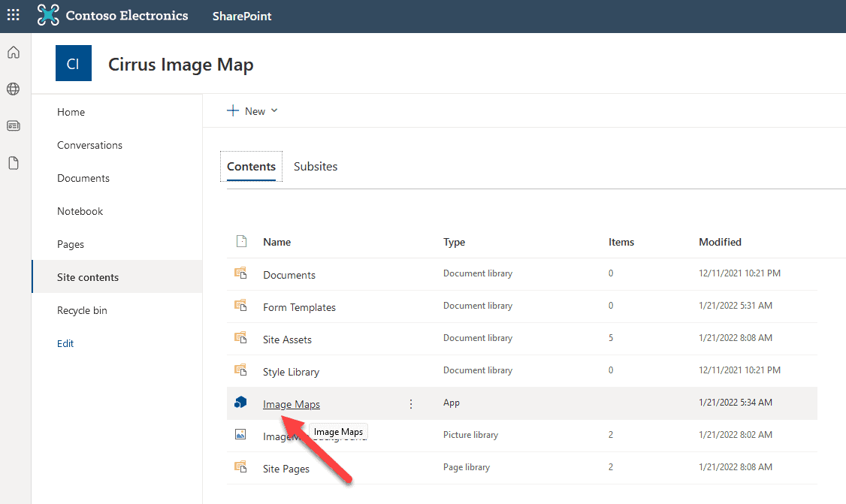Open the Image Maps link
Viewport: 846px width, 504px height.
[x=291, y=403]
